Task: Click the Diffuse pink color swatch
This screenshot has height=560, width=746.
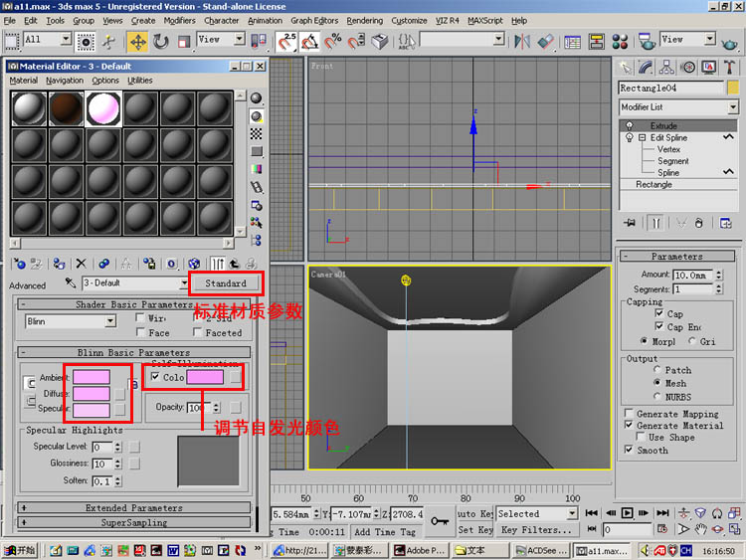Action: 91,393
